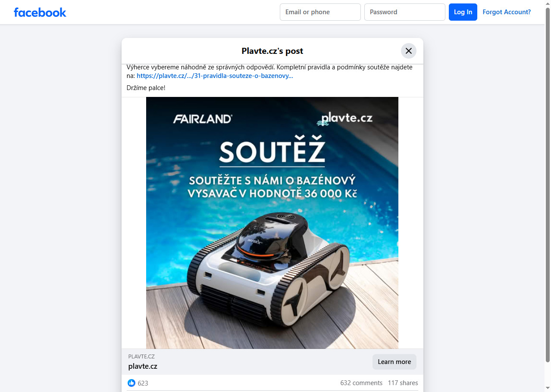Click the blue like reaction icon
551x392 pixels.
[x=131, y=383]
